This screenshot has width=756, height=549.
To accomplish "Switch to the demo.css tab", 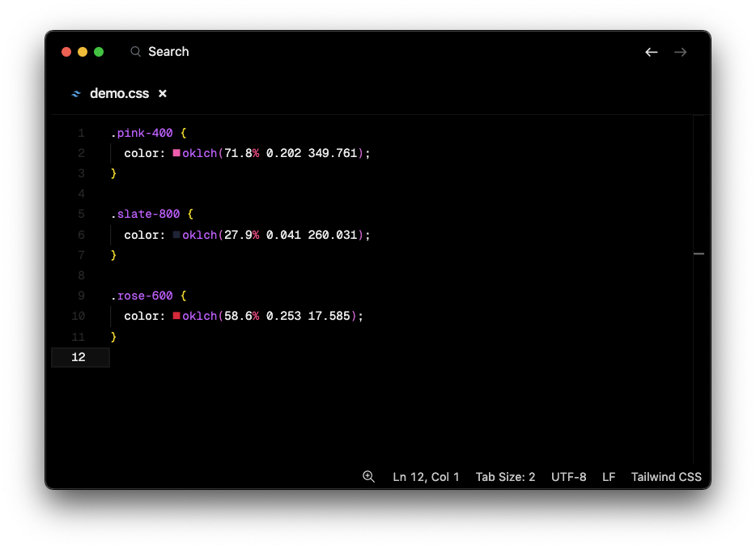I will [118, 93].
